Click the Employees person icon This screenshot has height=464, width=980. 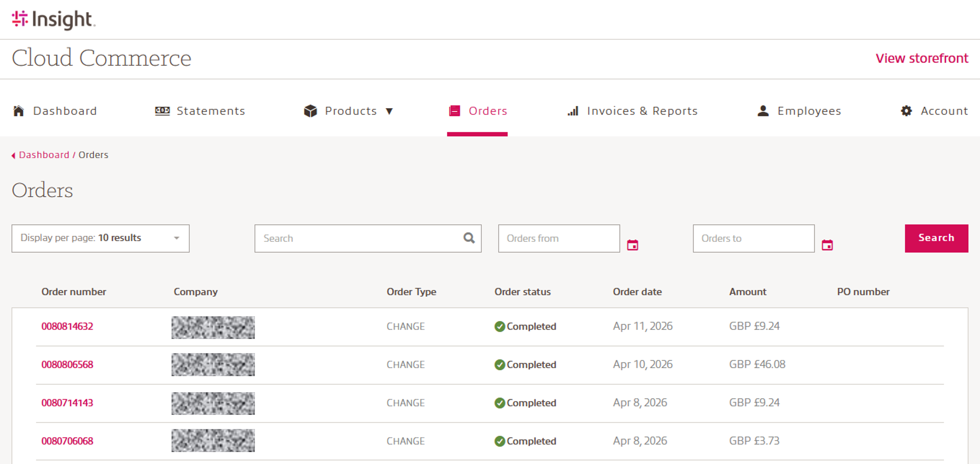pyautogui.click(x=763, y=111)
